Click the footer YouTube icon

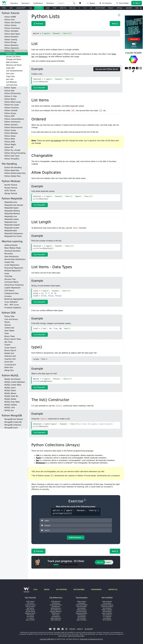coord(50,629)
